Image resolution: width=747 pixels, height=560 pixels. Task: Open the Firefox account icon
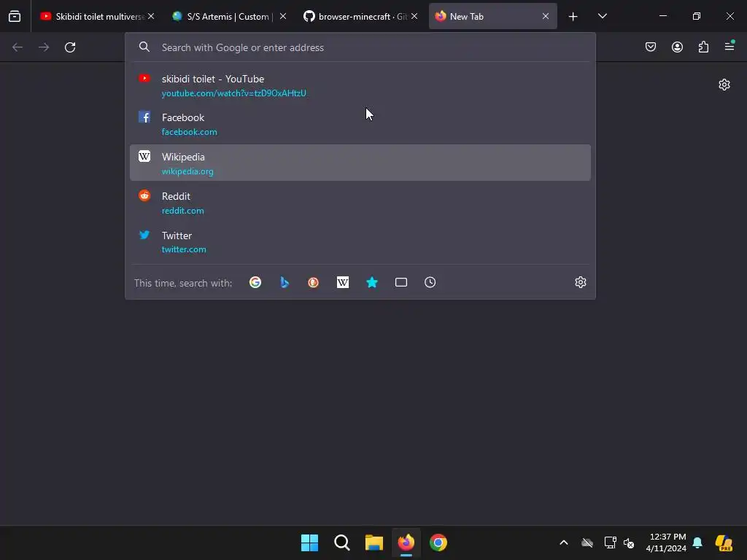[x=677, y=47]
